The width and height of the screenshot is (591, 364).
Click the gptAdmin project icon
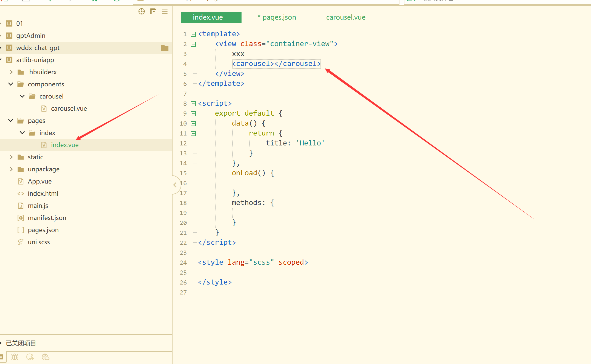pyautogui.click(x=9, y=36)
